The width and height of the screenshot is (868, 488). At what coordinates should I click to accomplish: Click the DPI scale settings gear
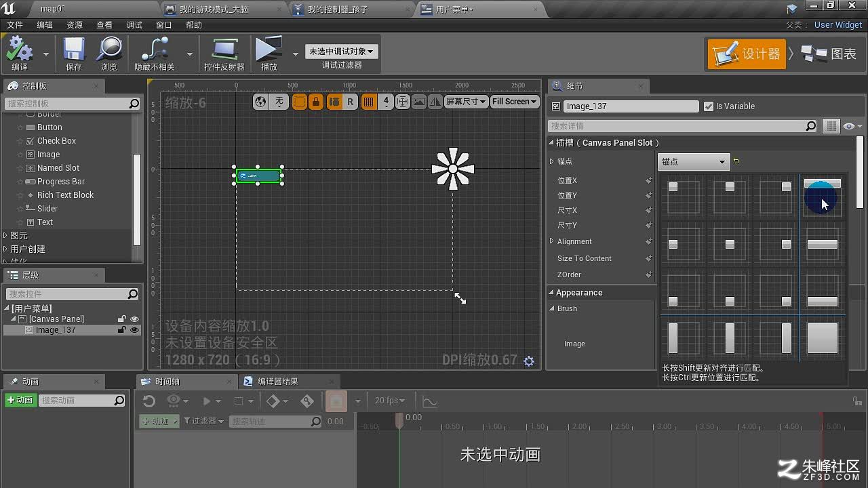click(529, 361)
